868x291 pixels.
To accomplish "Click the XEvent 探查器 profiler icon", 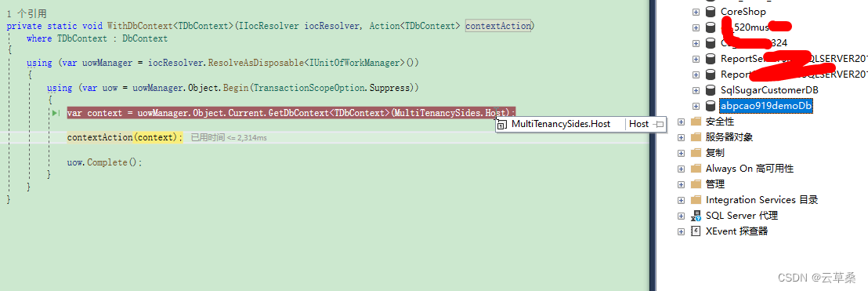I will click(696, 231).
